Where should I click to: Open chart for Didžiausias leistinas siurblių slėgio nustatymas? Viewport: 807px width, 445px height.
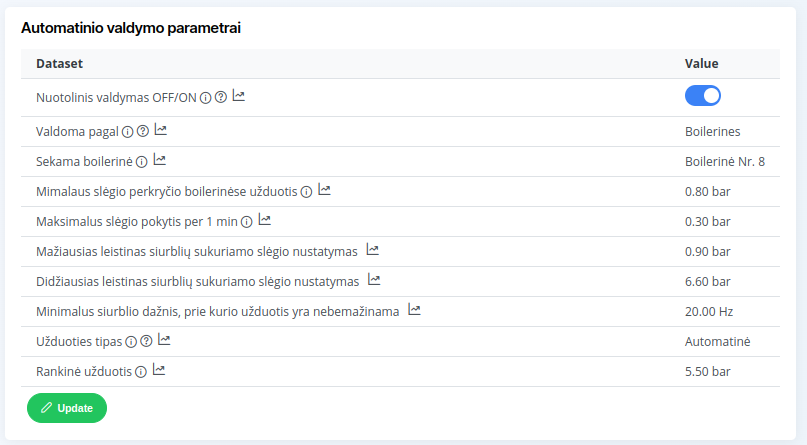(374, 280)
